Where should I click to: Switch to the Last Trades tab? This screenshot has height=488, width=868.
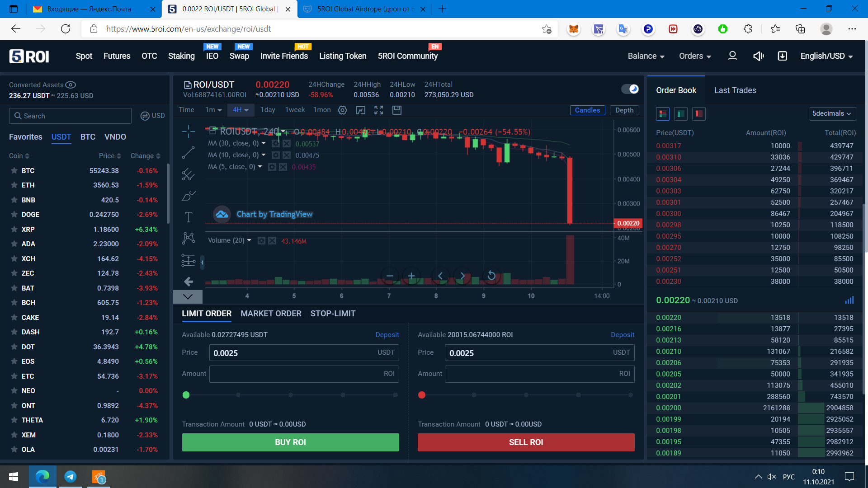(735, 90)
